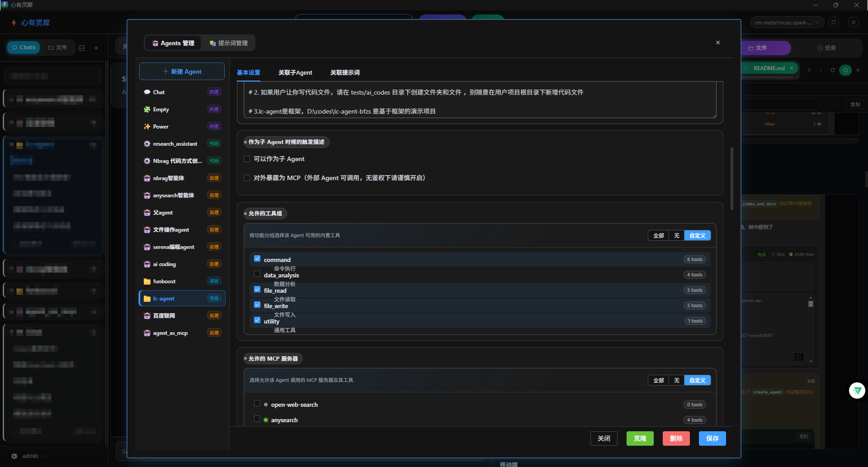
Task: Open the cm-meta/muse-spark model dropdown
Action: (787, 23)
